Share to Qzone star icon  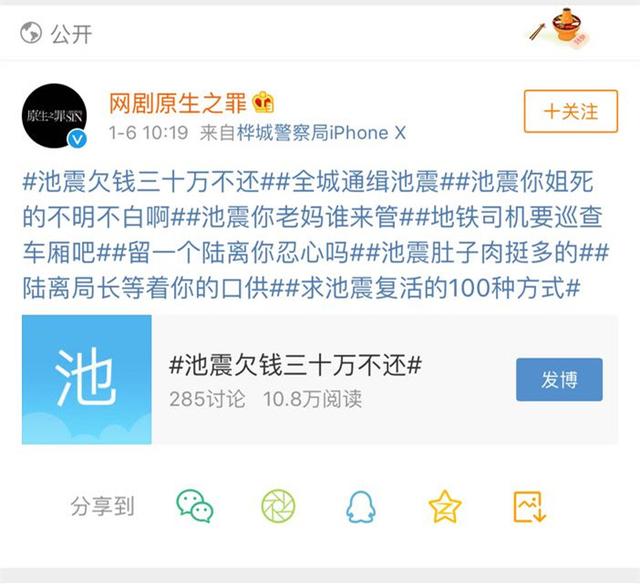pos(445,506)
